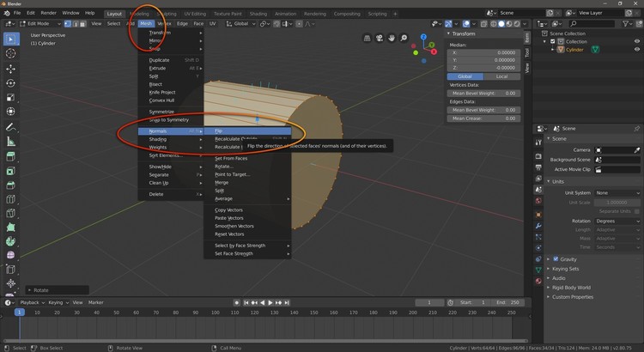This screenshot has width=644, height=352.
Task: Jump to the timeline start frame
Action: [246, 303]
